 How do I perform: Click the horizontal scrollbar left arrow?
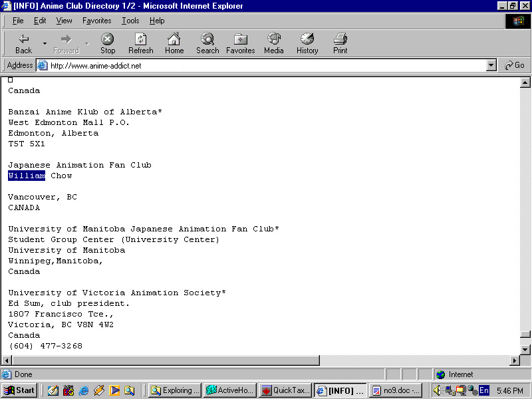7,360
